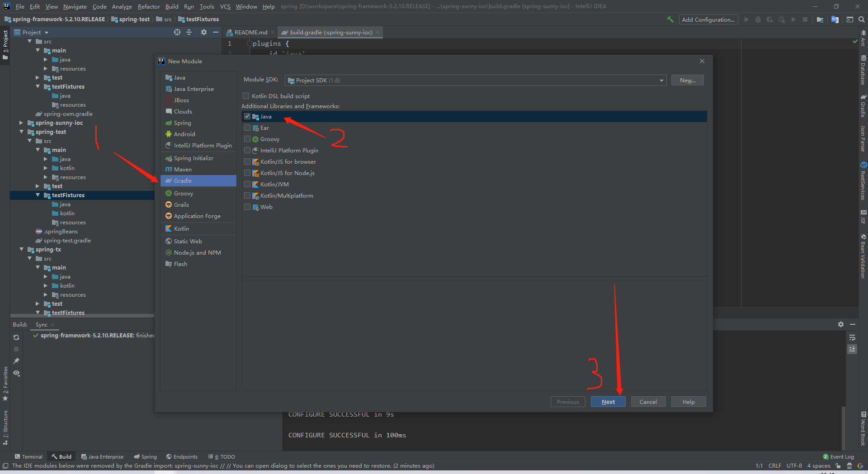Screen dimensions: 868x474
Task: Close the Sync tab in Build panel
Action: (52, 325)
